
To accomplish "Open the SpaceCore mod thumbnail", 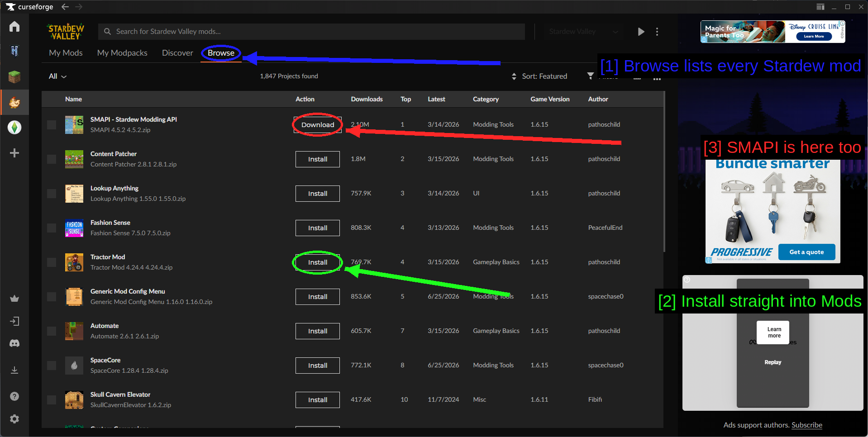I will [74, 366].
